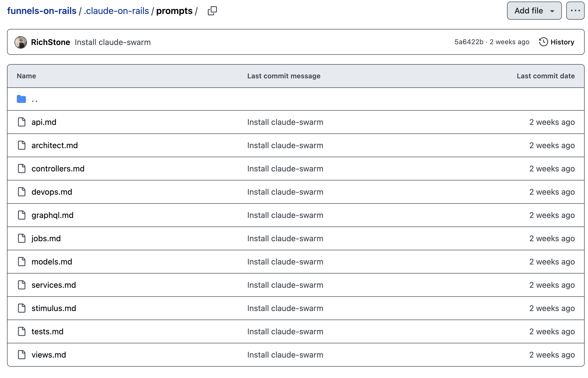
Task: Copy the path with the copy icon
Action: [212, 11]
